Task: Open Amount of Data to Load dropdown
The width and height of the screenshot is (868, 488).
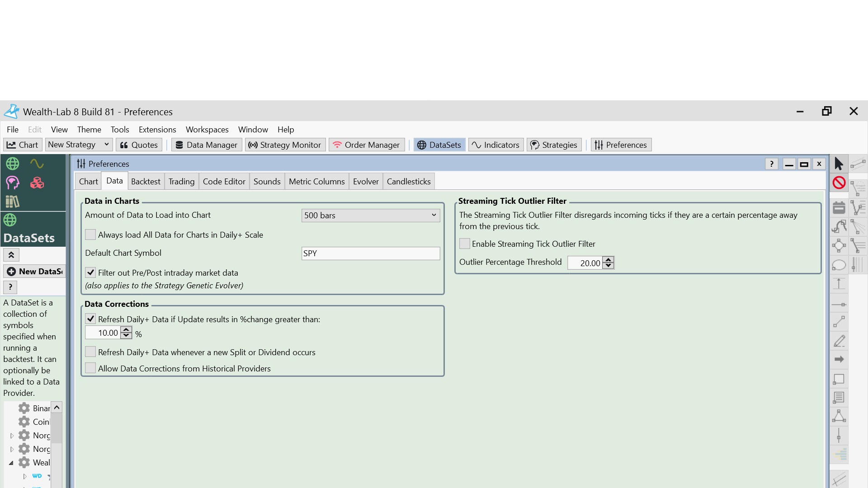Action: pos(371,216)
